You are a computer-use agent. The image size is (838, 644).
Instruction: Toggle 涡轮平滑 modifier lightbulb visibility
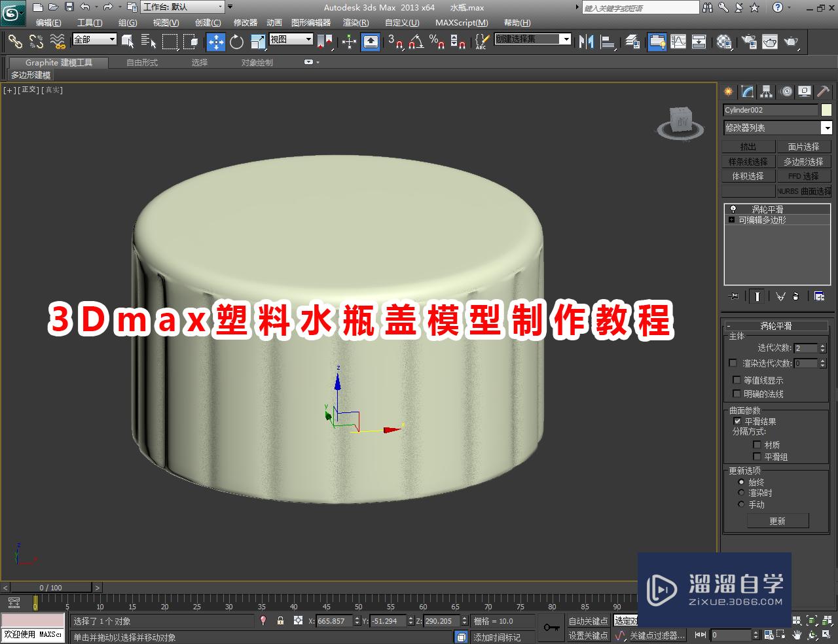(733, 209)
